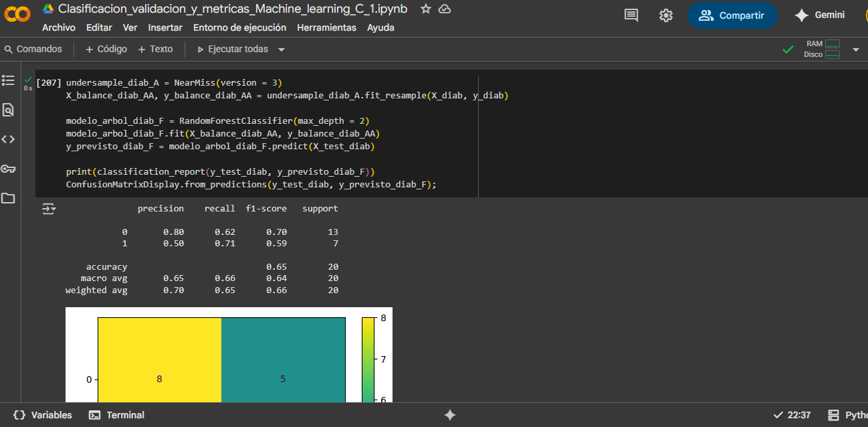Open the find and replace sidebar icon

tap(8, 110)
